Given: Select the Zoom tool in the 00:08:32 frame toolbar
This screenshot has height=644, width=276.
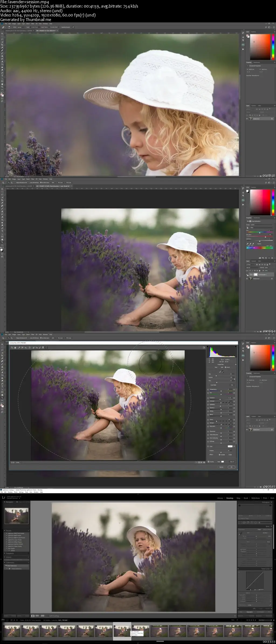Looking at the screenshot, I should click(2, 87).
